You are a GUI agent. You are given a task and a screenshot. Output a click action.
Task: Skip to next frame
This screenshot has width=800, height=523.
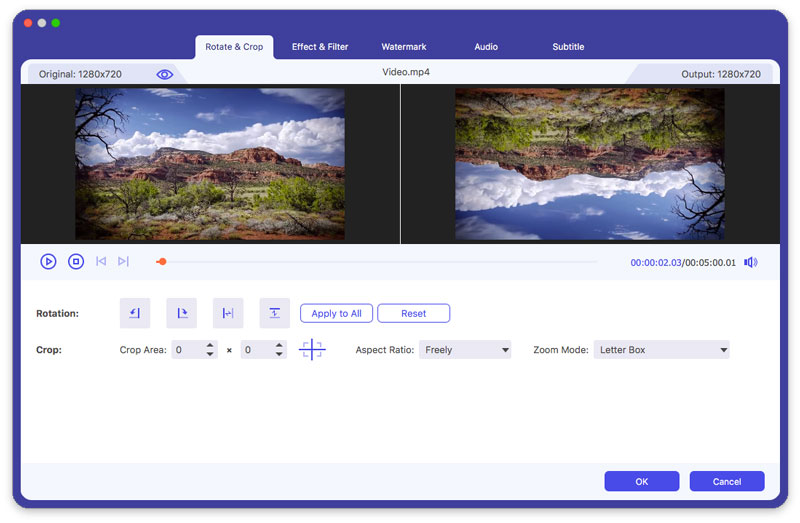click(123, 261)
